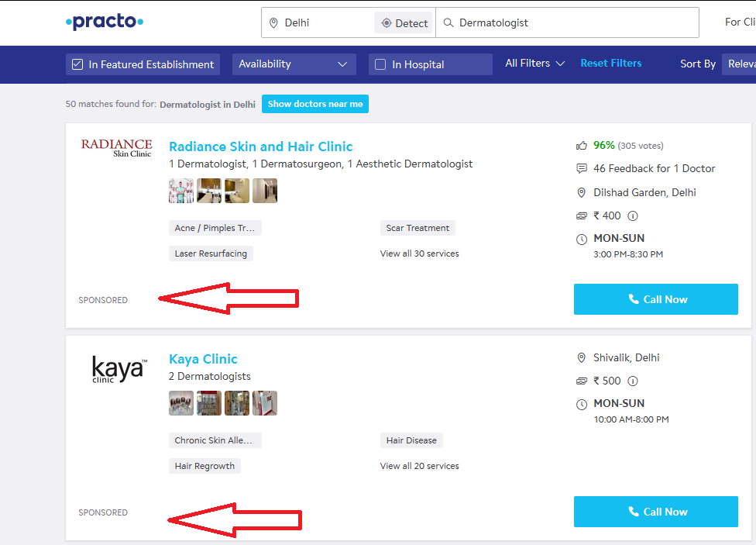
Task: Open the Kaya clinic logo
Action: [119, 370]
